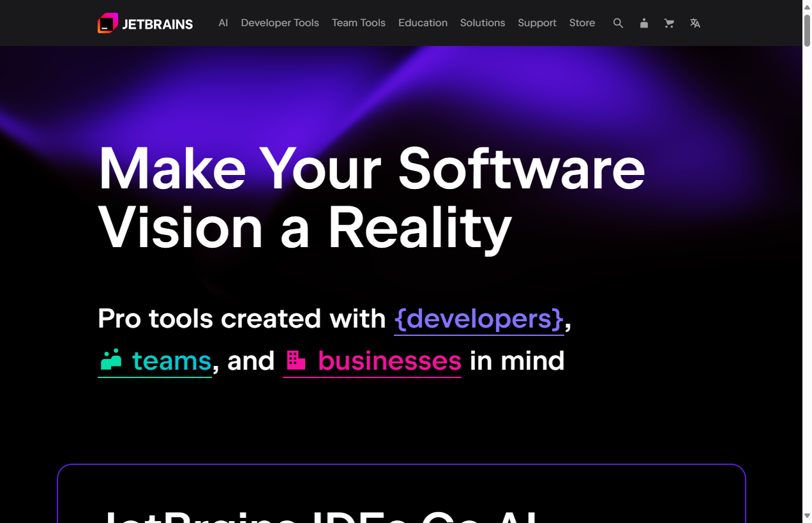Viewport: 812px width, 523px height.
Task: Click the JETBRAINS wordmark text
Action: [157, 23]
